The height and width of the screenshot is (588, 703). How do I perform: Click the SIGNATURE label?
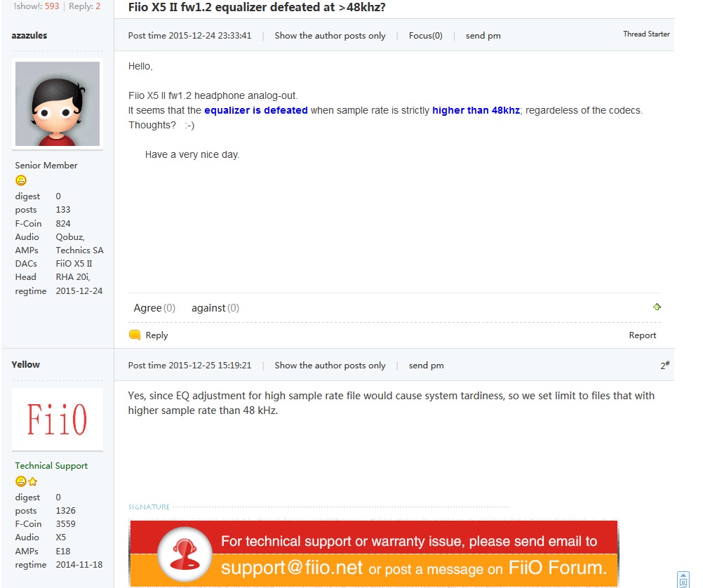(x=149, y=507)
